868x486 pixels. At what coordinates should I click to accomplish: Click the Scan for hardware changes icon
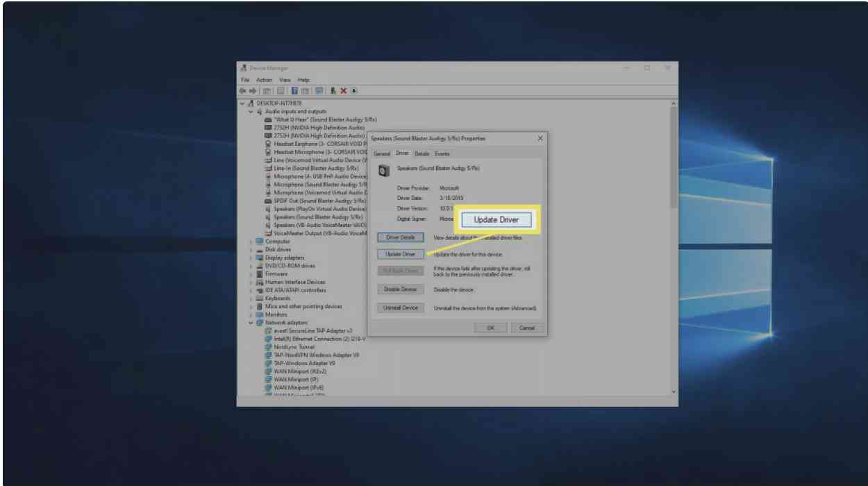click(x=319, y=91)
